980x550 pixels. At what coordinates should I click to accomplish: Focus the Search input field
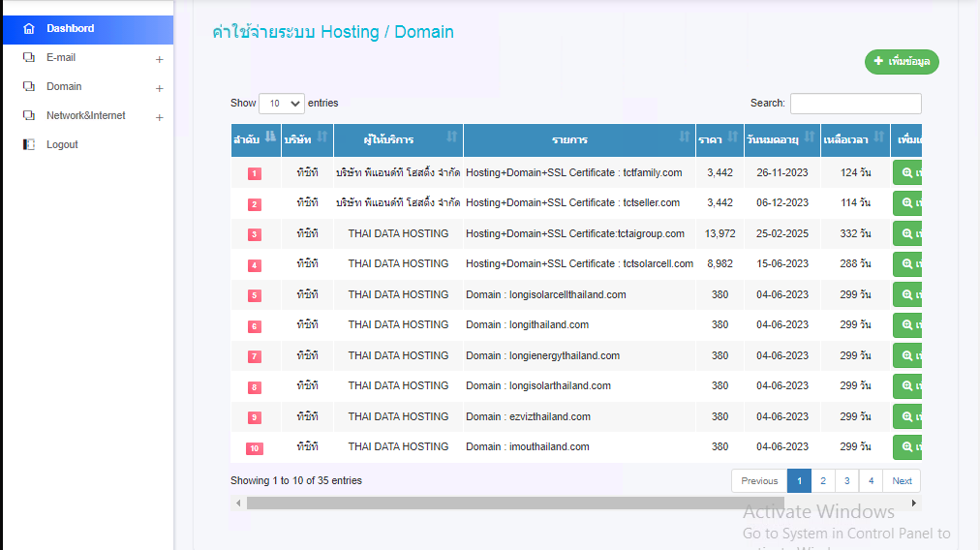(x=856, y=104)
